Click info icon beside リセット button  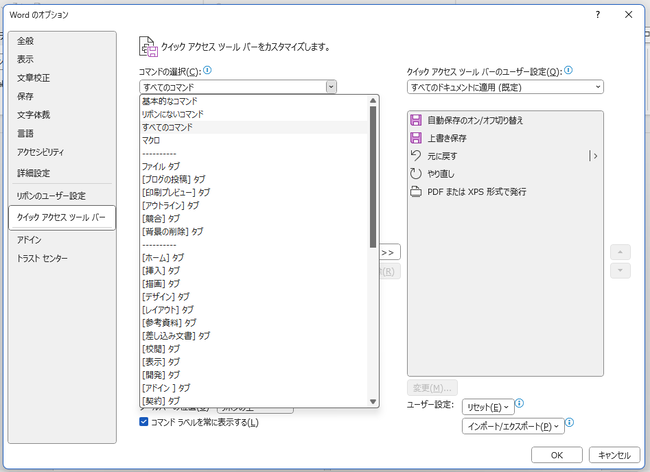pos(519,403)
